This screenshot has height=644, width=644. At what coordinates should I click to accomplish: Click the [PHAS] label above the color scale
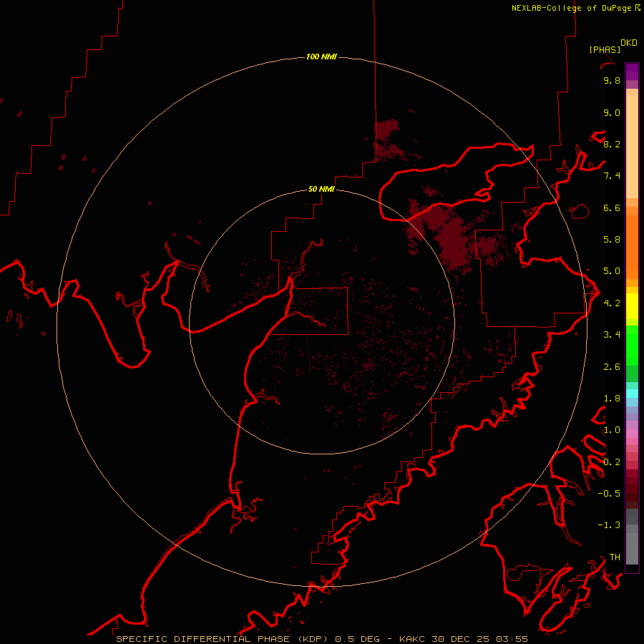[605, 49]
